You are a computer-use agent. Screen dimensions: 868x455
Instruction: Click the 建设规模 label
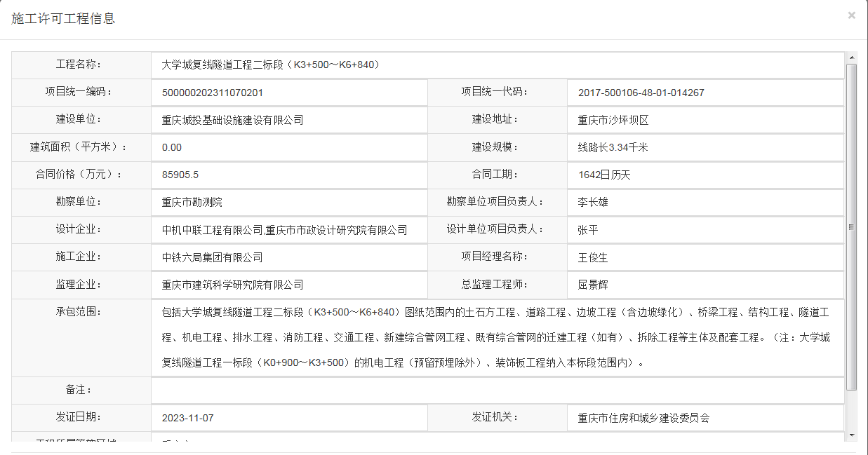(x=495, y=147)
